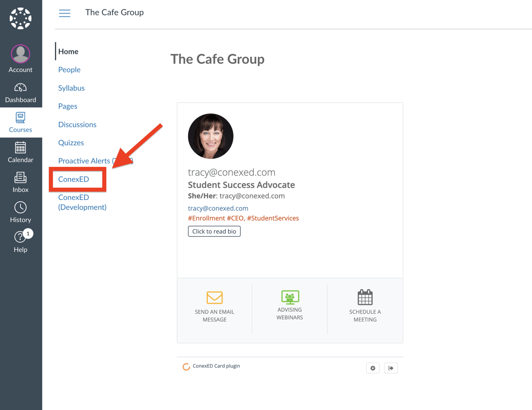Open the Canvas Calendar from the global sidebar
This screenshot has width=532, height=410.
20,152
